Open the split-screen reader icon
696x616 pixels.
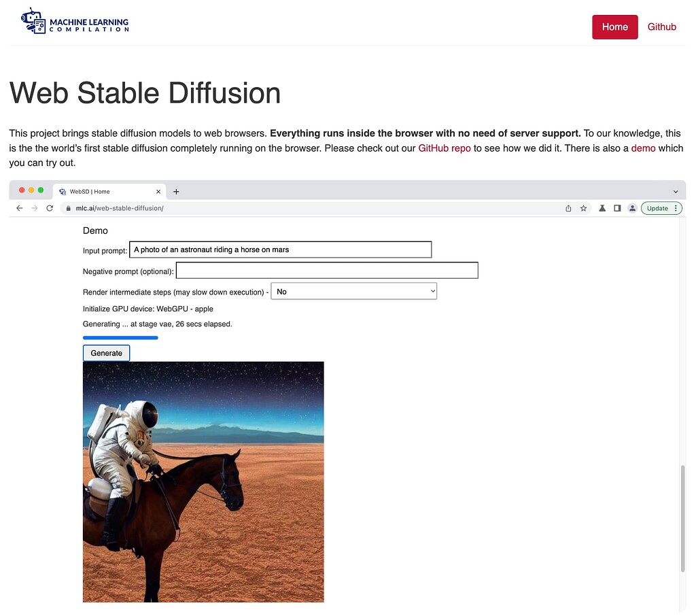[618, 208]
